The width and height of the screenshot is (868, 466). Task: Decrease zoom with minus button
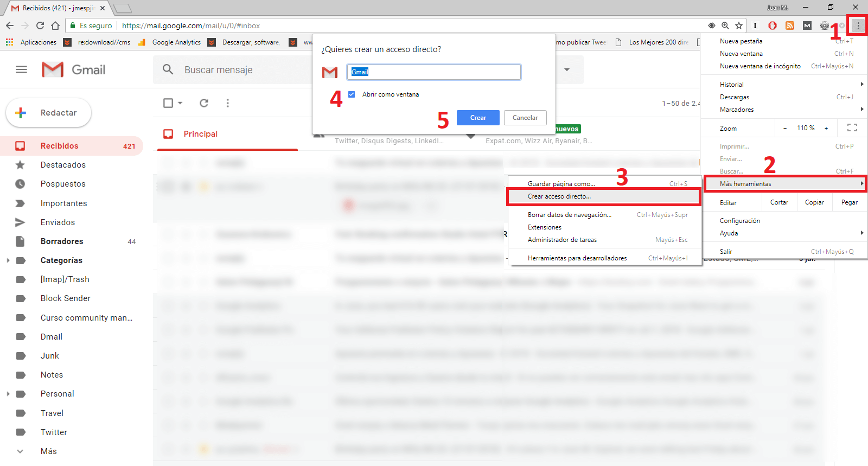[x=785, y=128]
